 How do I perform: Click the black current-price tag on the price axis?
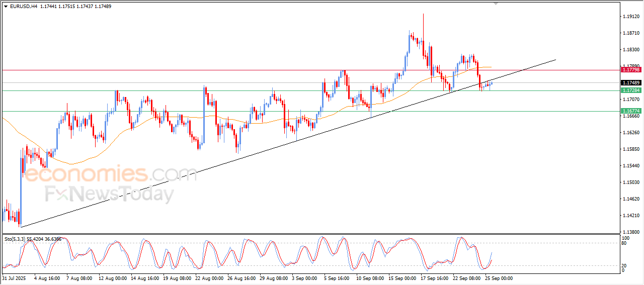(x=630, y=82)
